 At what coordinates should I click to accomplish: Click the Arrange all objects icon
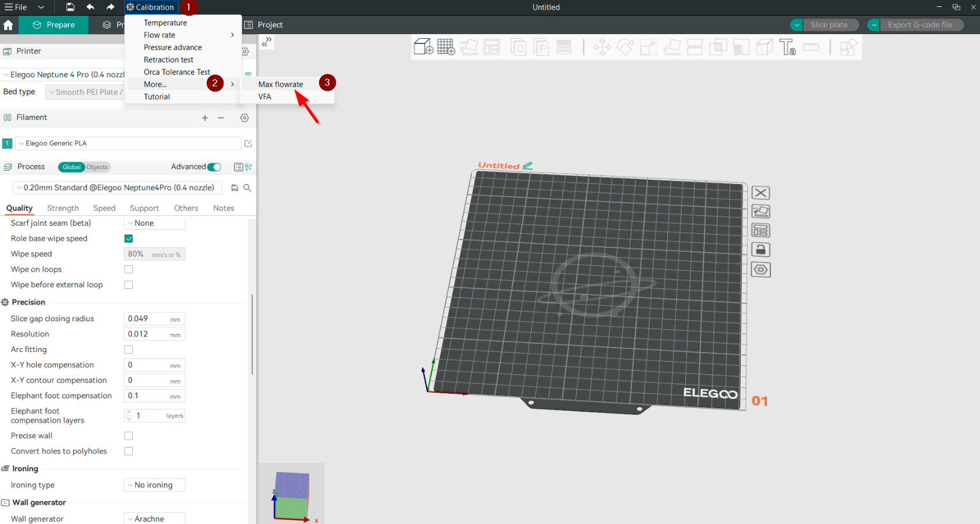[492, 47]
